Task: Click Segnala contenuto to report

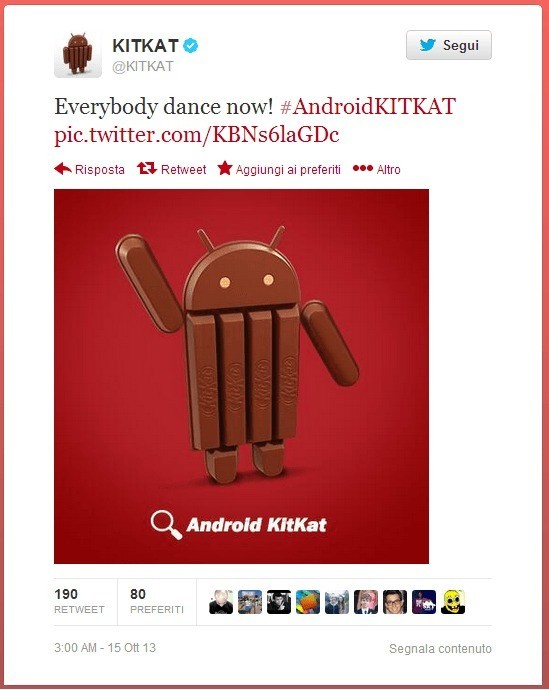Action: pyautogui.click(x=440, y=649)
